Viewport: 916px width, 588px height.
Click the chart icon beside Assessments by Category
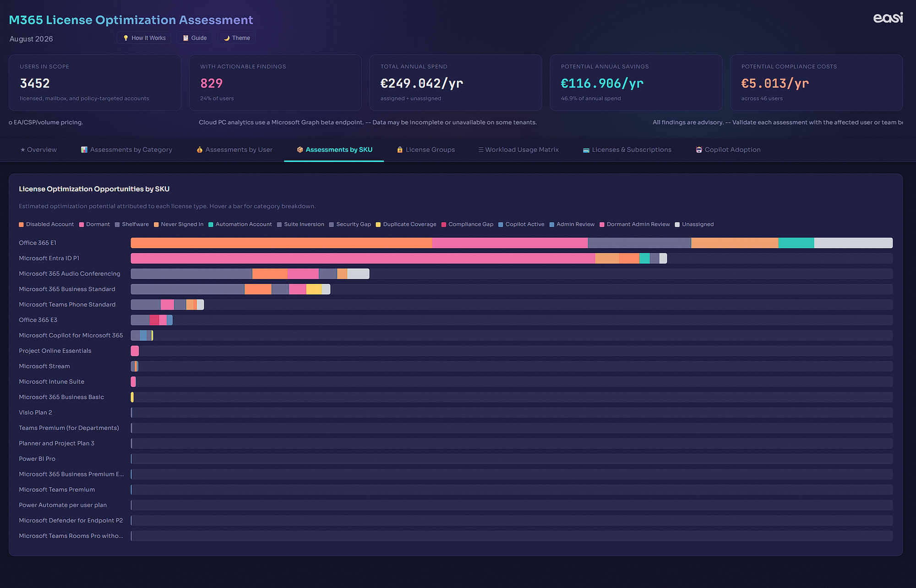coord(84,150)
